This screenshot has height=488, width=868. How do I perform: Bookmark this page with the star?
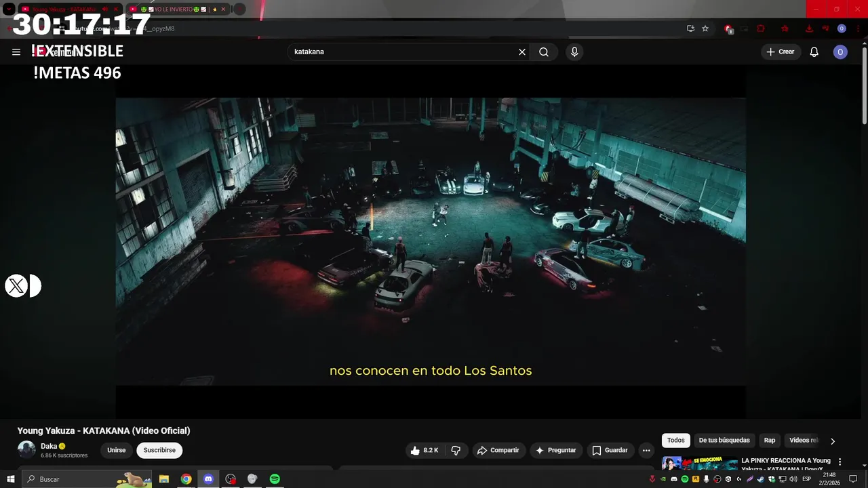tap(705, 28)
